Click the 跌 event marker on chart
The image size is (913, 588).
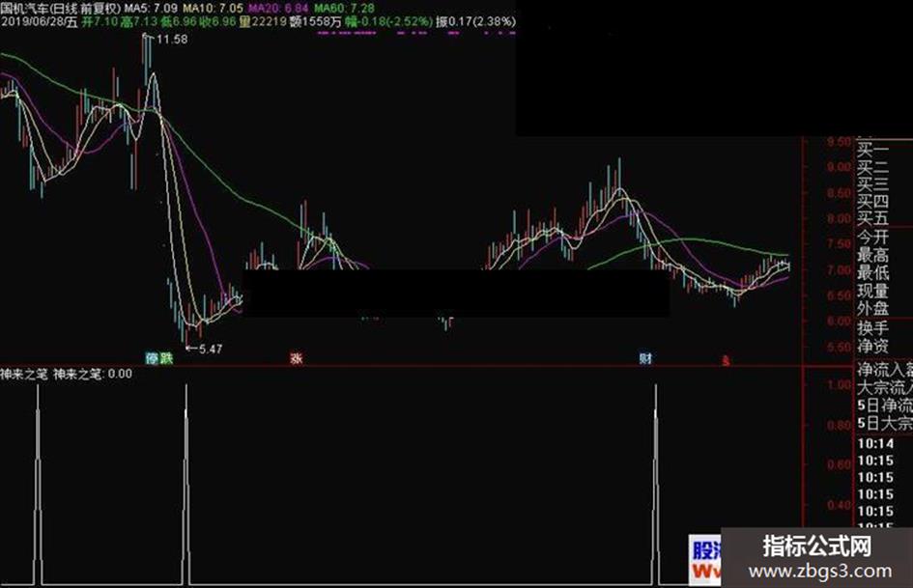[x=166, y=358]
